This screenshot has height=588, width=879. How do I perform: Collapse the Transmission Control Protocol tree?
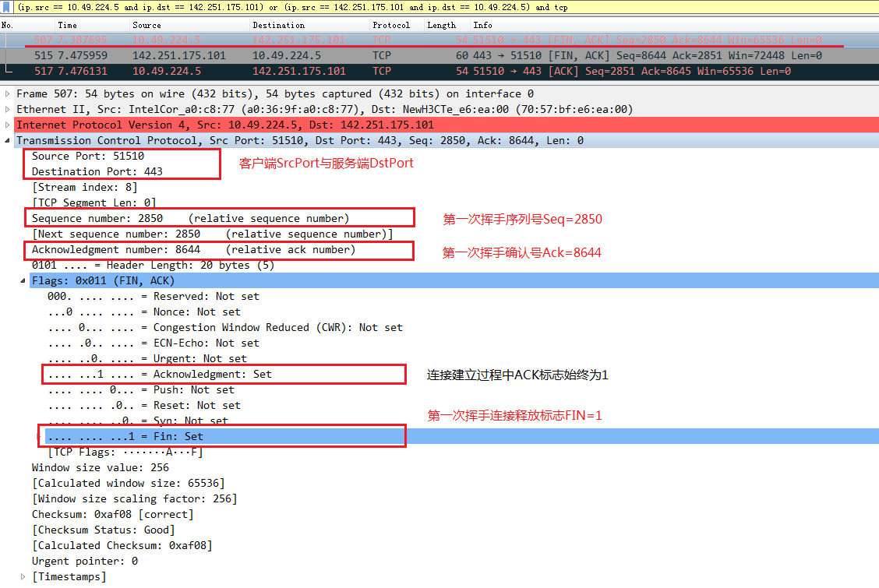8,140
